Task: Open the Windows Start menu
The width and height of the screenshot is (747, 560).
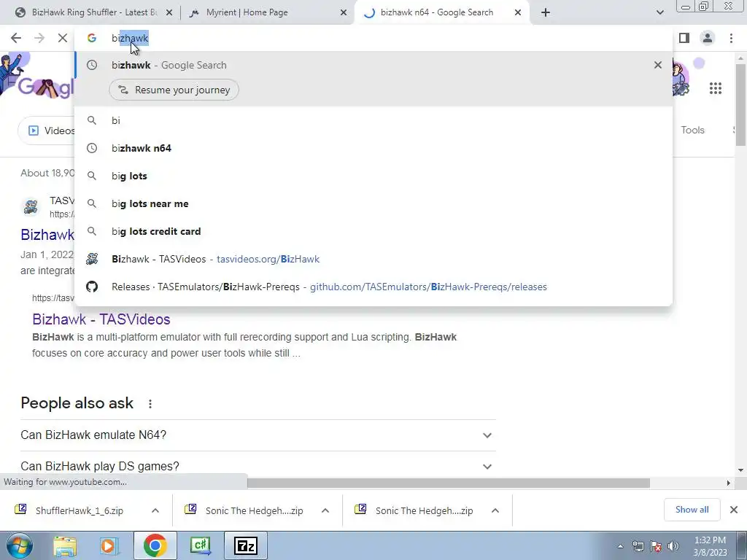Action: 20,545
